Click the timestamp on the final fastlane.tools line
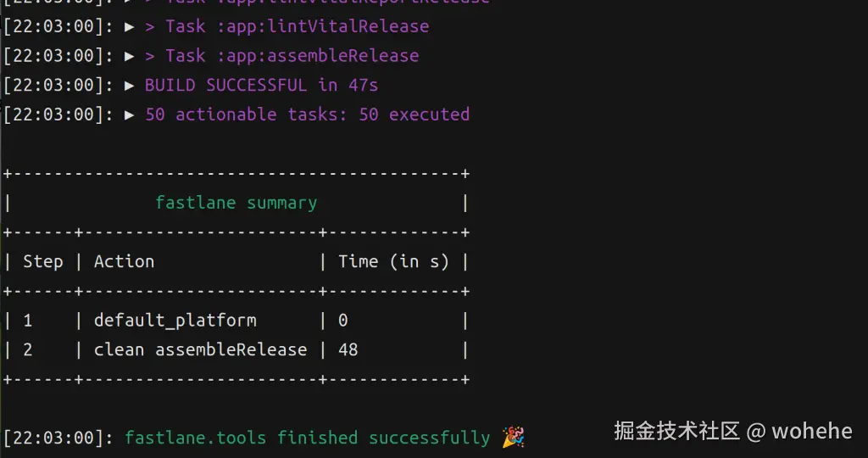 click(x=58, y=438)
